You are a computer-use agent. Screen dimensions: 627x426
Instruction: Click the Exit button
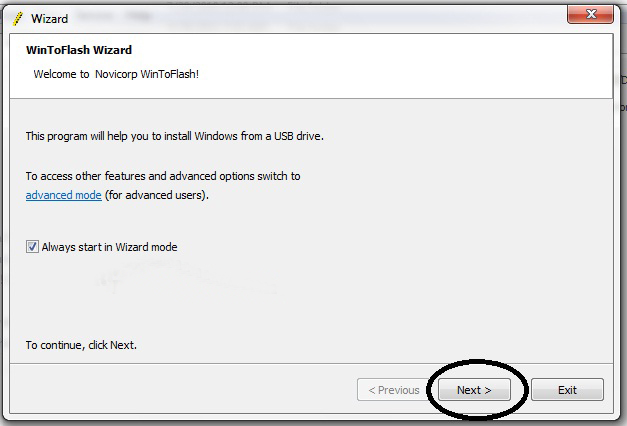click(x=567, y=390)
